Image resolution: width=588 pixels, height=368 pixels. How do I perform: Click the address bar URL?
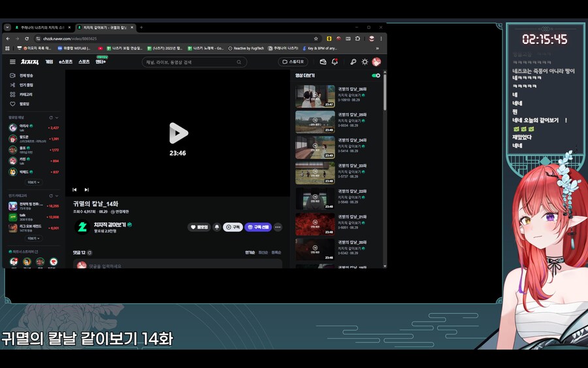point(69,39)
